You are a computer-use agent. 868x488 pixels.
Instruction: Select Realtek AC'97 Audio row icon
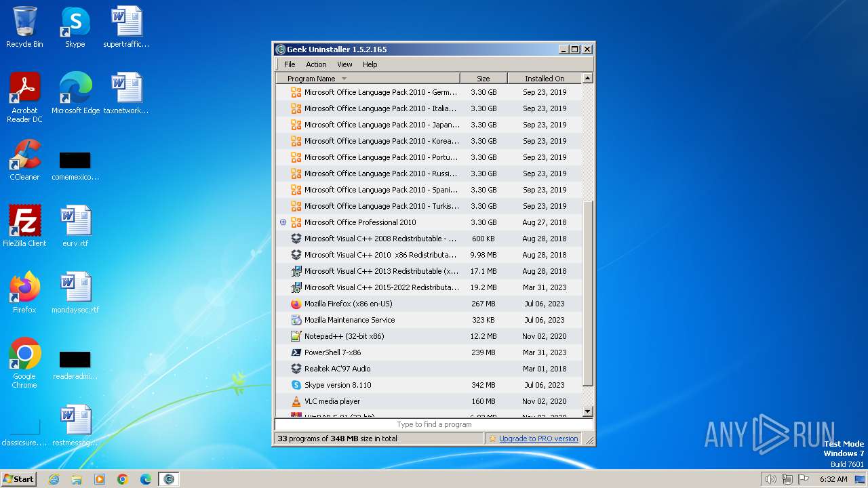(x=296, y=369)
